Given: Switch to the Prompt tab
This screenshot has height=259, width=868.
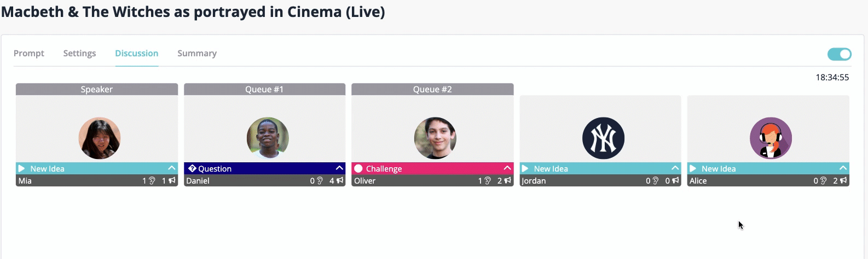Looking at the screenshot, I should pos(29,53).
